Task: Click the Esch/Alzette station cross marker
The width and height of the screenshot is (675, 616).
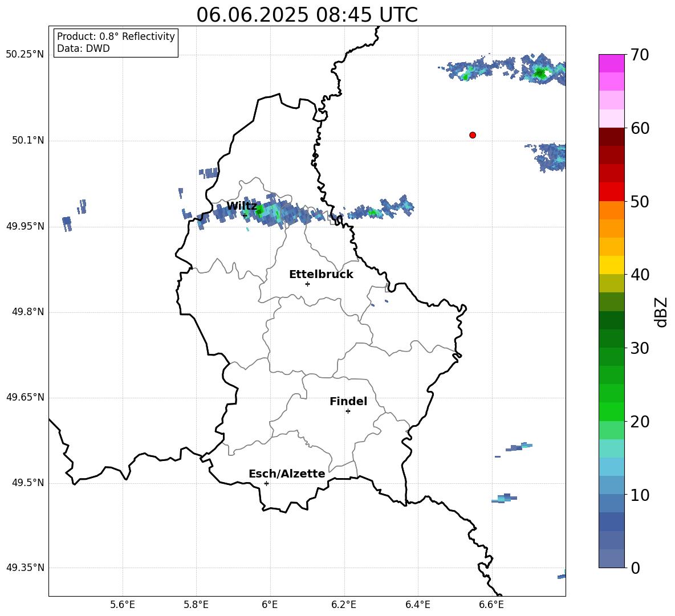Action: click(x=266, y=483)
